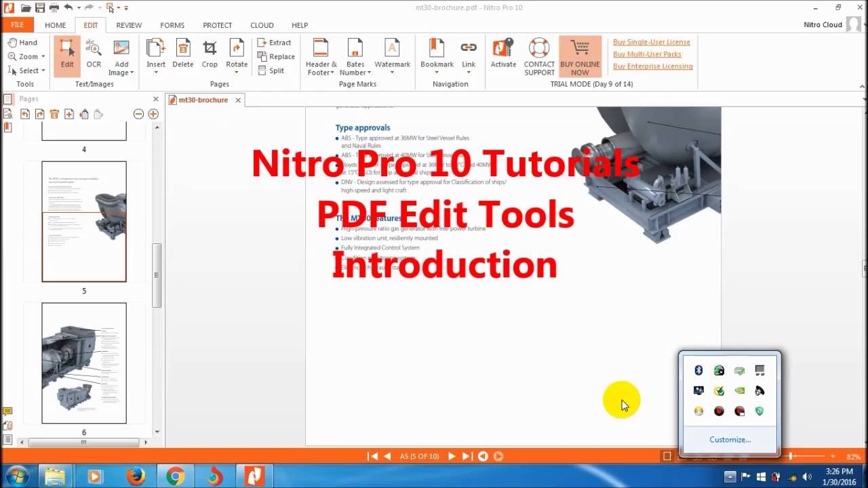Image resolution: width=868 pixels, height=488 pixels.
Task: Activate the Edit text/images tool
Action: point(67,55)
